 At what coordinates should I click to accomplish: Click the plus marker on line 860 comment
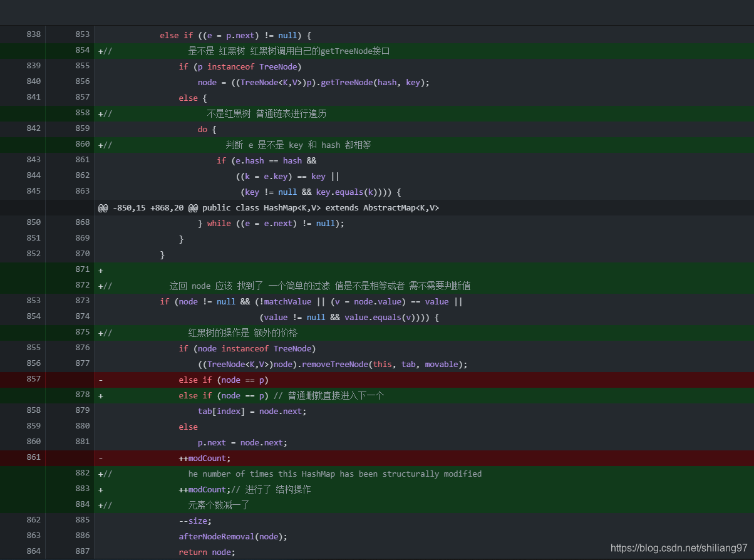click(x=101, y=145)
